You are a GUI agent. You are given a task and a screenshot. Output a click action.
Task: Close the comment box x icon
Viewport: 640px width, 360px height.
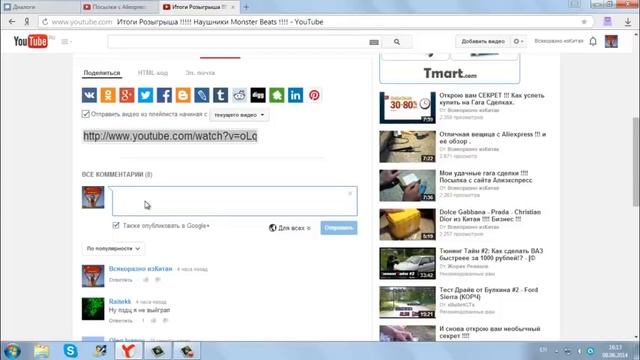click(x=350, y=193)
